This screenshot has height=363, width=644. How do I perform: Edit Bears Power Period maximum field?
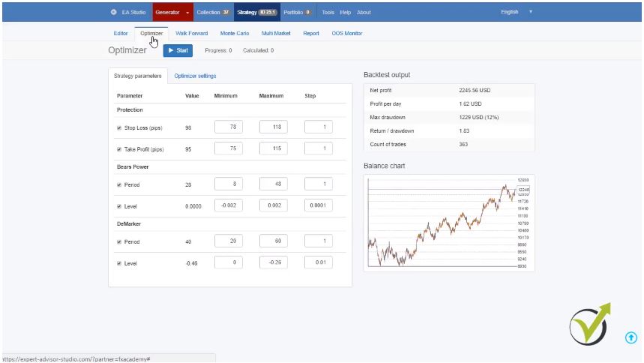click(274, 184)
